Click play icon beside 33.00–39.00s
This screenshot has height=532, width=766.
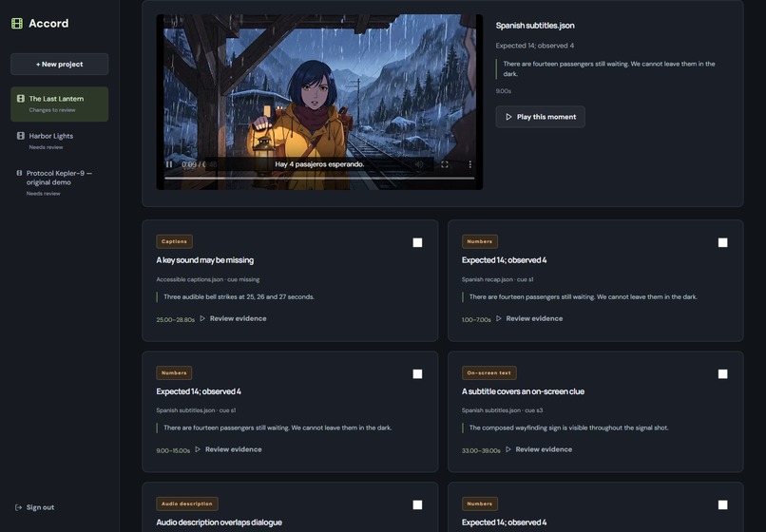(508, 449)
